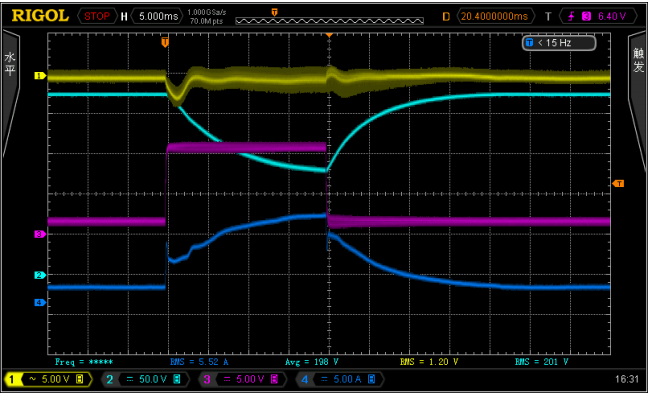Click the magenta channel 3 ground marker
Image resolution: width=648 pixels, height=394 pixels.
39,234
